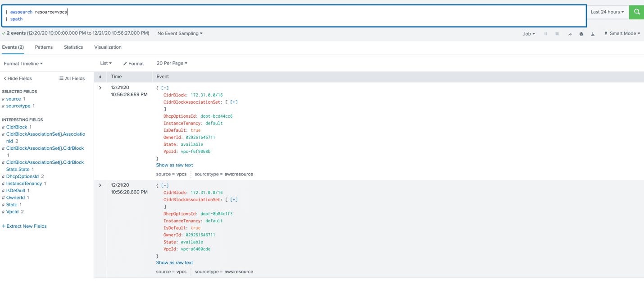Open the DhcpOptionsId field

[x=23, y=176]
